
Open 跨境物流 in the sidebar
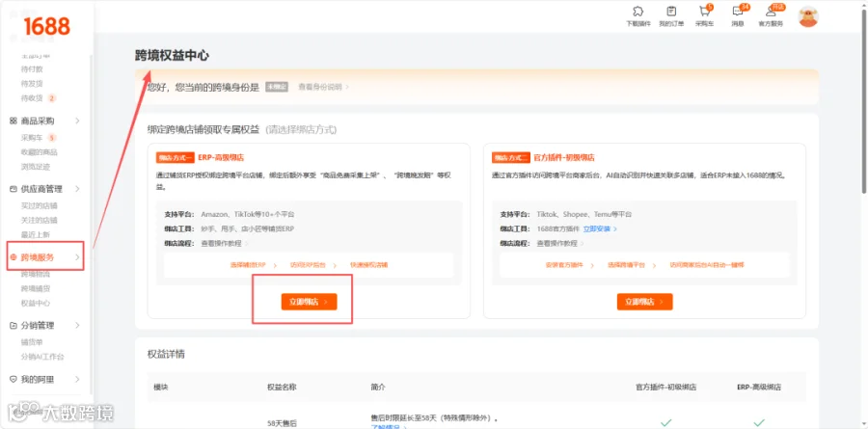click(36, 275)
